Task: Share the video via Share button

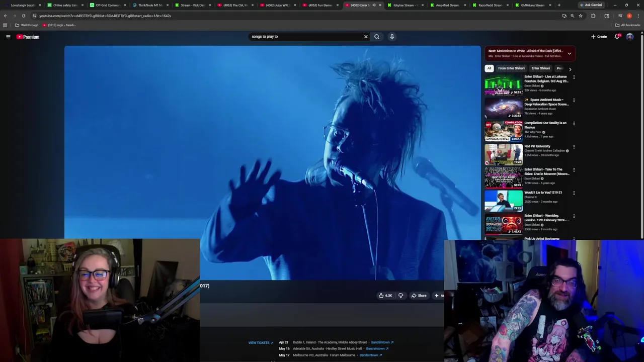Action: pyautogui.click(x=419, y=296)
